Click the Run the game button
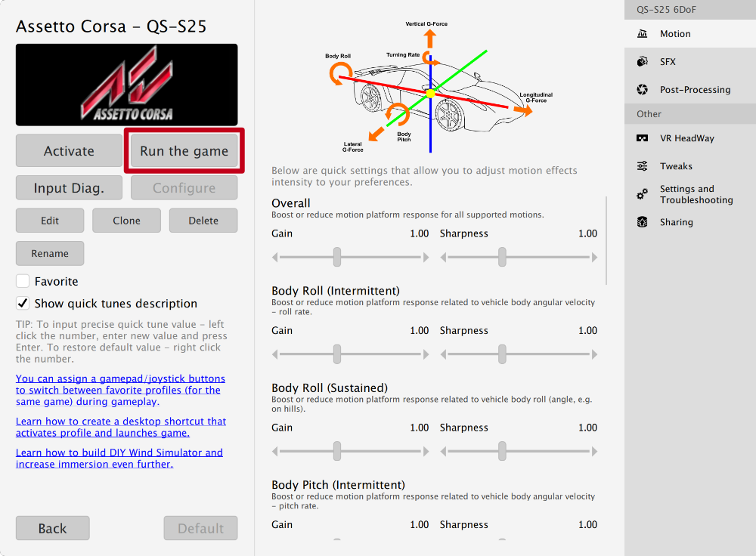This screenshot has width=756, height=556. coord(183,151)
